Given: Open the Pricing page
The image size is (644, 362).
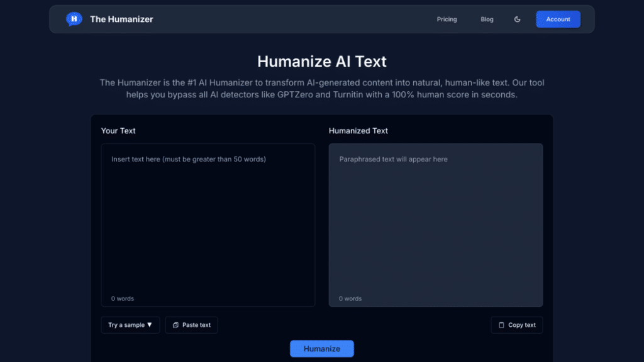Looking at the screenshot, I should pos(447,19).
